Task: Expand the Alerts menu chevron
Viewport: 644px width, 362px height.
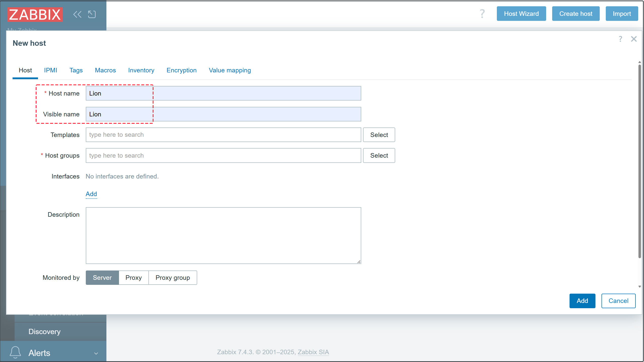Action: [x=96, y=353]
